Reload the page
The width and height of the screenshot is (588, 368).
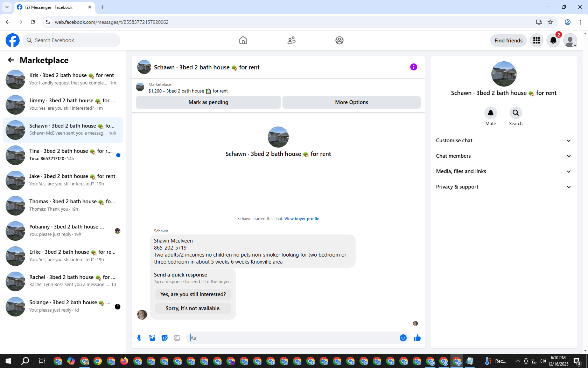coord(33,22)
